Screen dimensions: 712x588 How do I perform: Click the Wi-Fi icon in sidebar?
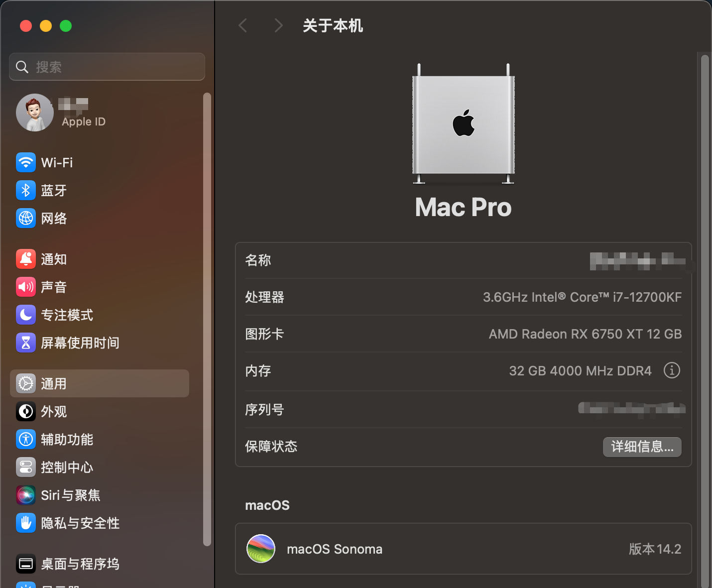[26, 162]
